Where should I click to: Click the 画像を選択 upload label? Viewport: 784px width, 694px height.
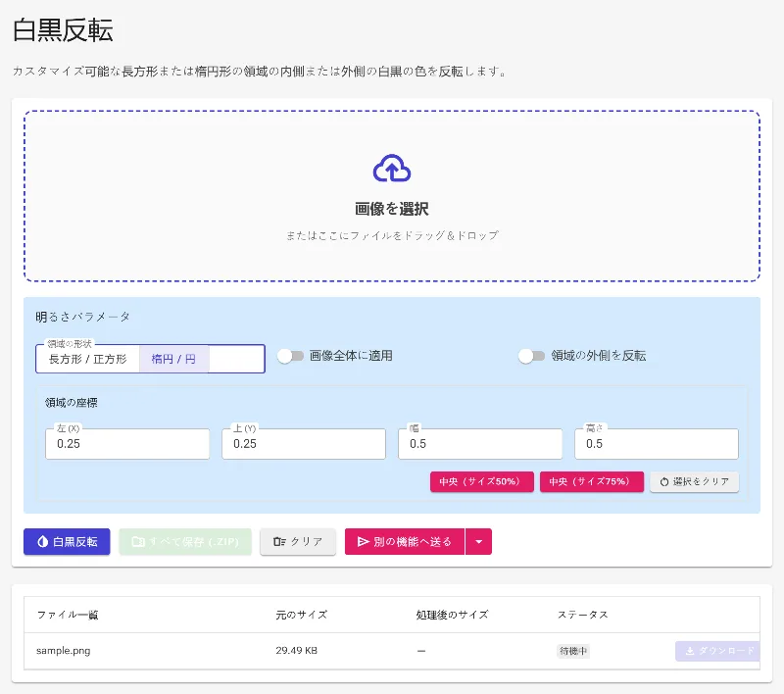pyautogui.click(x=392, y=209)
